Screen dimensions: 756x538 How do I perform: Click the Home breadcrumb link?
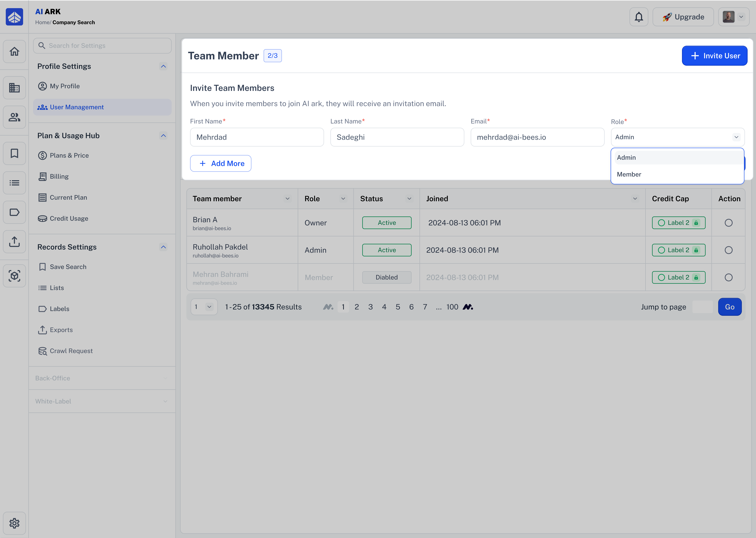tap(42, 23)
